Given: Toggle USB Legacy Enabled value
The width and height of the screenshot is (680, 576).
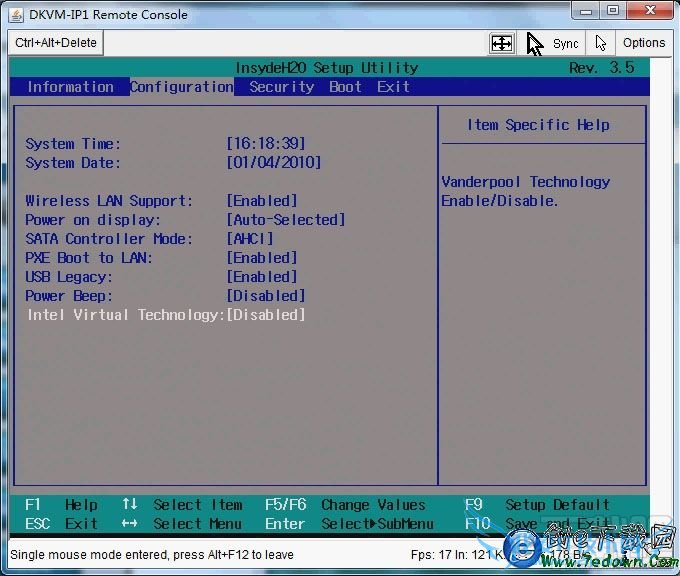Looking at the screenshot, I should pos(262,277).
